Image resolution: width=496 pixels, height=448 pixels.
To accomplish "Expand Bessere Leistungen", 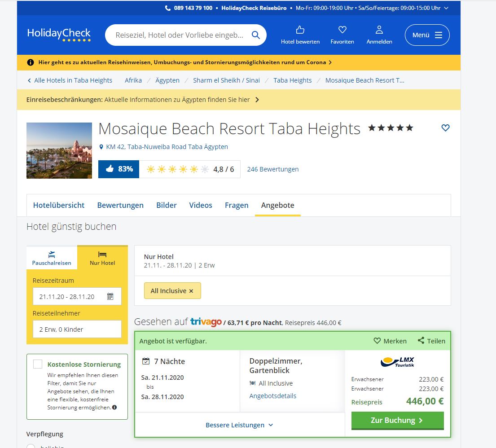I will tap(239, 425).
